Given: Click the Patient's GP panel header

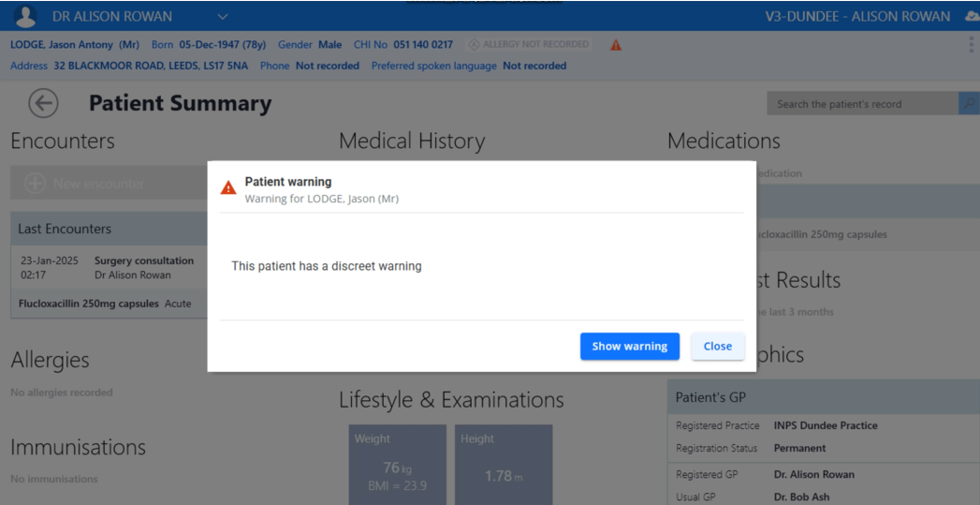Looking at the screenshot, I should (824, 397).
